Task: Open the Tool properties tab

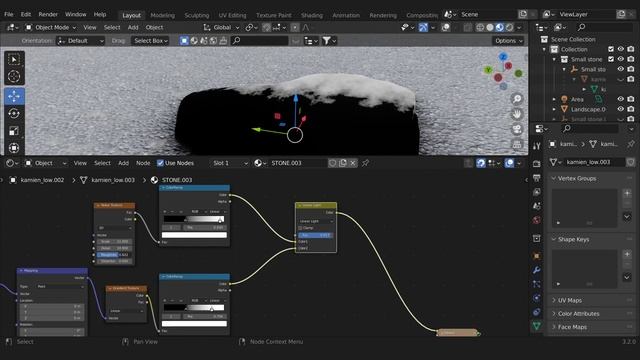Action: coord(537,145)
